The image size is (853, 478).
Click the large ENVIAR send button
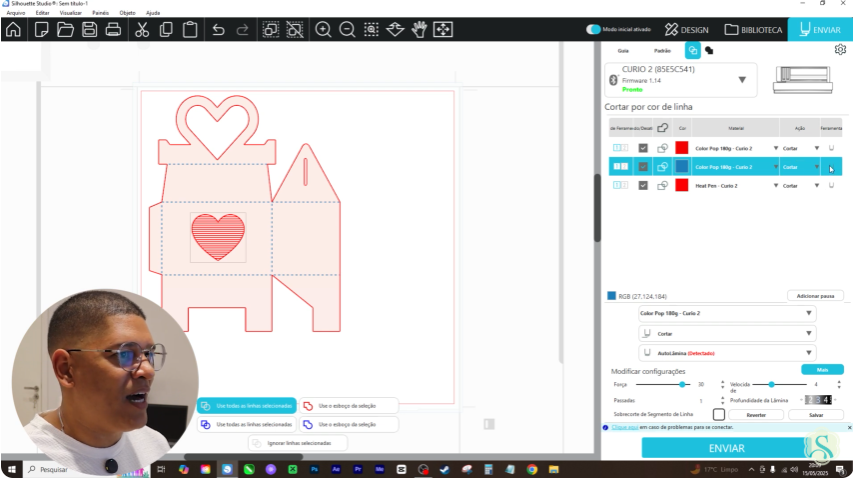726,448
